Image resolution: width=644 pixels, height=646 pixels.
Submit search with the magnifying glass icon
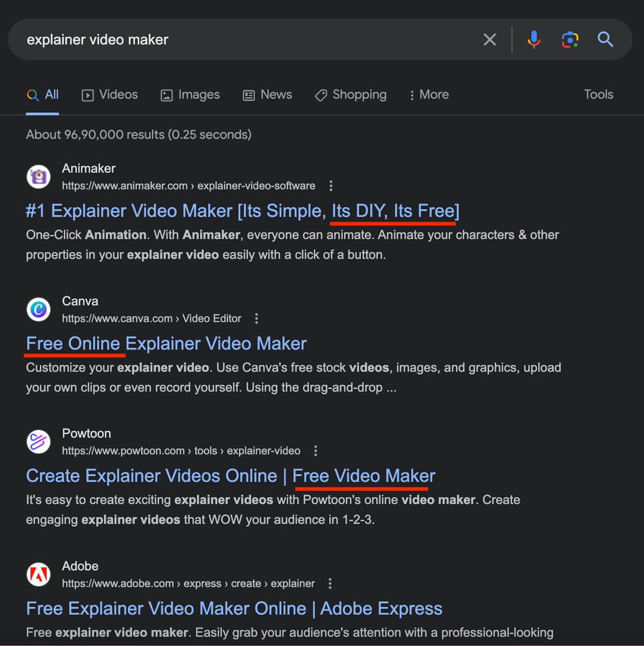pos(605,39)
